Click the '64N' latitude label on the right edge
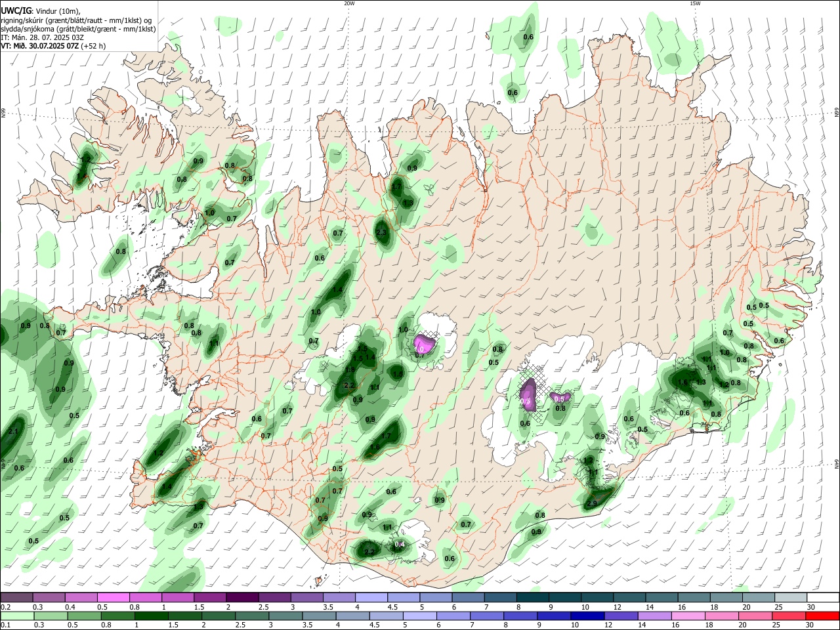The width and height of the screenshot is (840, 630). click(837, 463)
